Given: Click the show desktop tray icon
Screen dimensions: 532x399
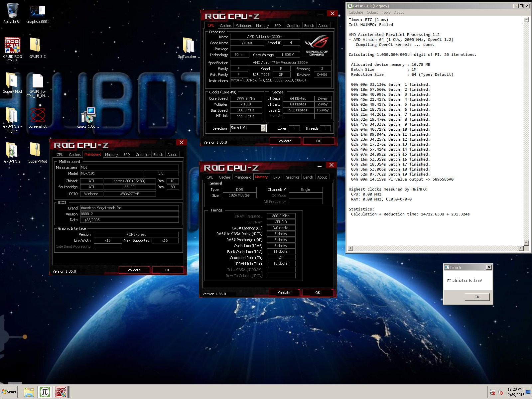Looking at the screenshot, I should [x=528, y=392].
